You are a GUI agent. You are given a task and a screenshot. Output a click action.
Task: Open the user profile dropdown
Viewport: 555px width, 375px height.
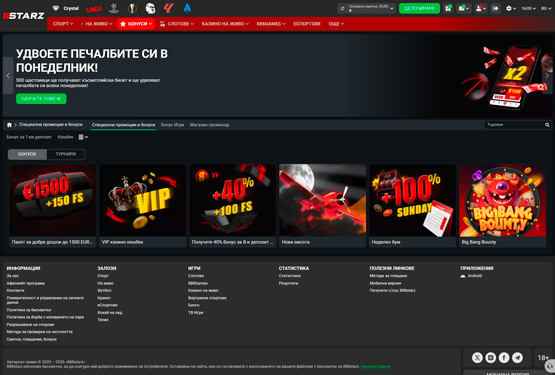(480, 8)
